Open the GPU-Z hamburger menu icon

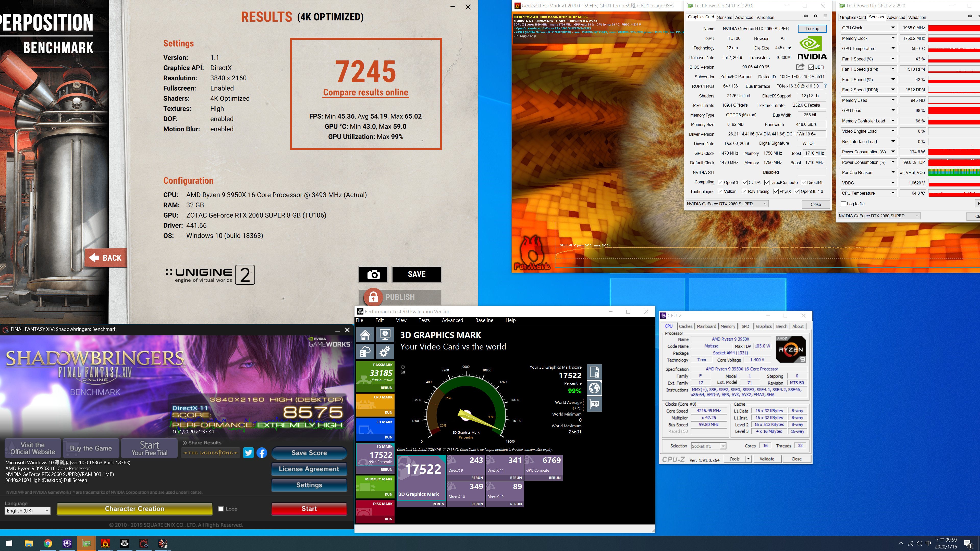click(825, 16)
